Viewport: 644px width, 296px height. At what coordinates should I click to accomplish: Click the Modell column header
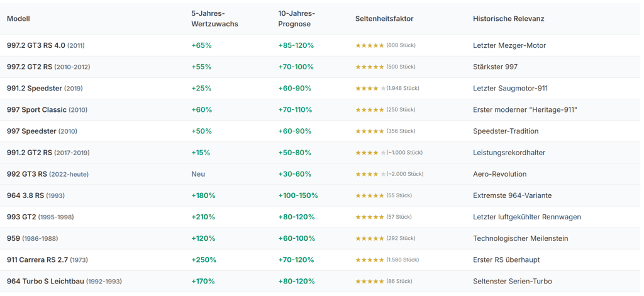18,19
